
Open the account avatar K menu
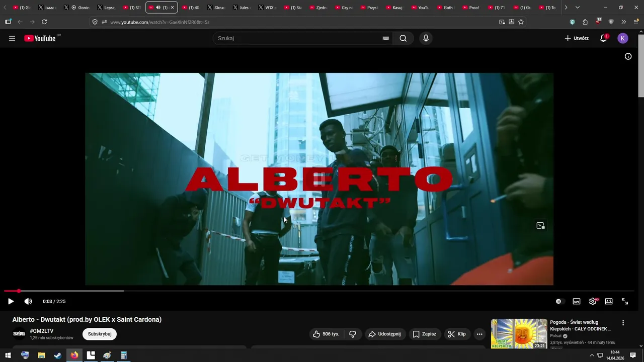[x=623, y=38]
